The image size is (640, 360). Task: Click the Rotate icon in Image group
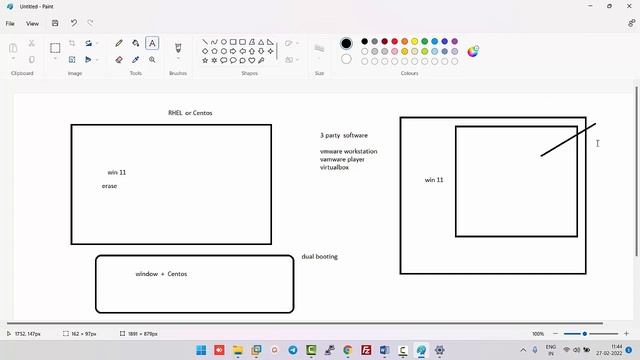(x=88, y=43)
